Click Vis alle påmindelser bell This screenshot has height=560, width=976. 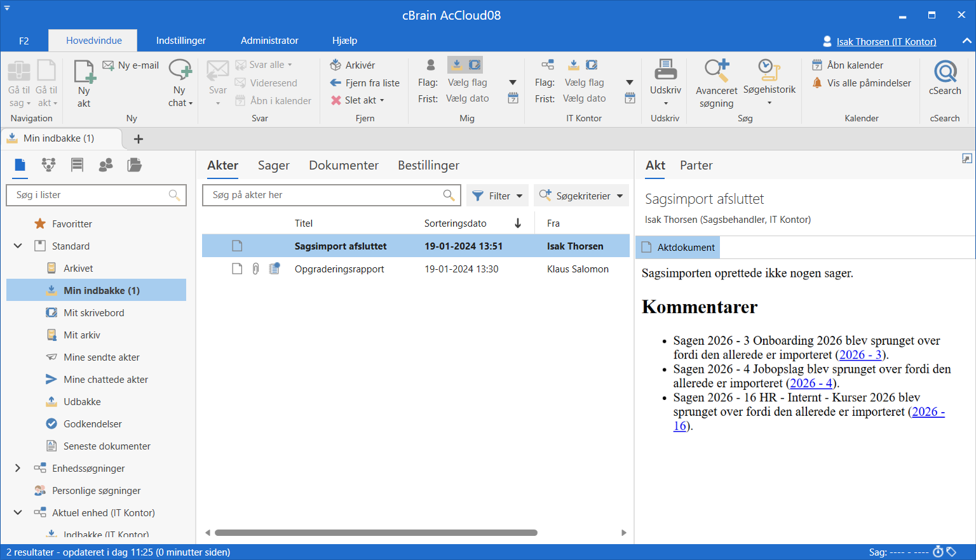[818, 83]
